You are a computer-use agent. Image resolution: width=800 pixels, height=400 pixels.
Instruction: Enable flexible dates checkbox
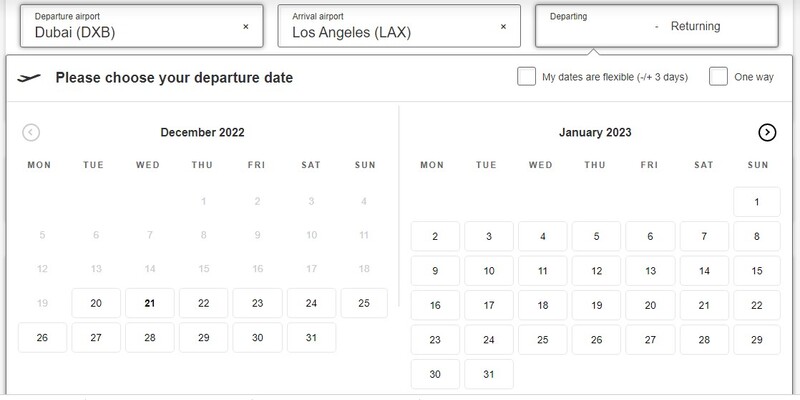click(x=526, y=77)
